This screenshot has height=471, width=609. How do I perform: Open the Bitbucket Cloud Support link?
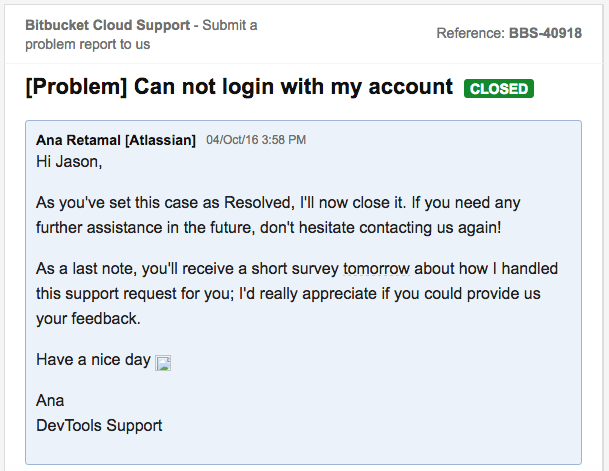point(110,25)
